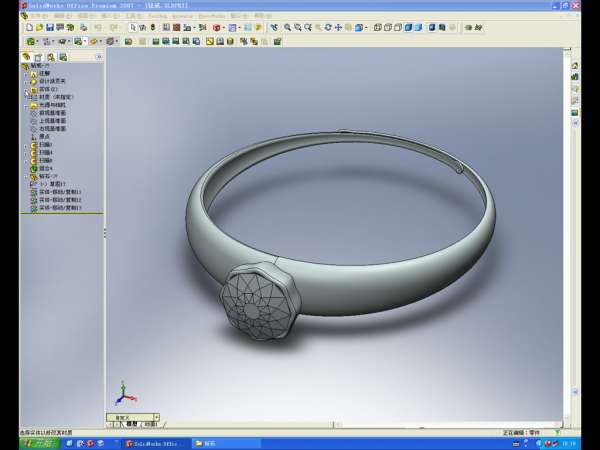Screen dimensions: 600x450
Task: Open SolidWorks Resources home icon in task pane
Action: [x=575, y=66]
